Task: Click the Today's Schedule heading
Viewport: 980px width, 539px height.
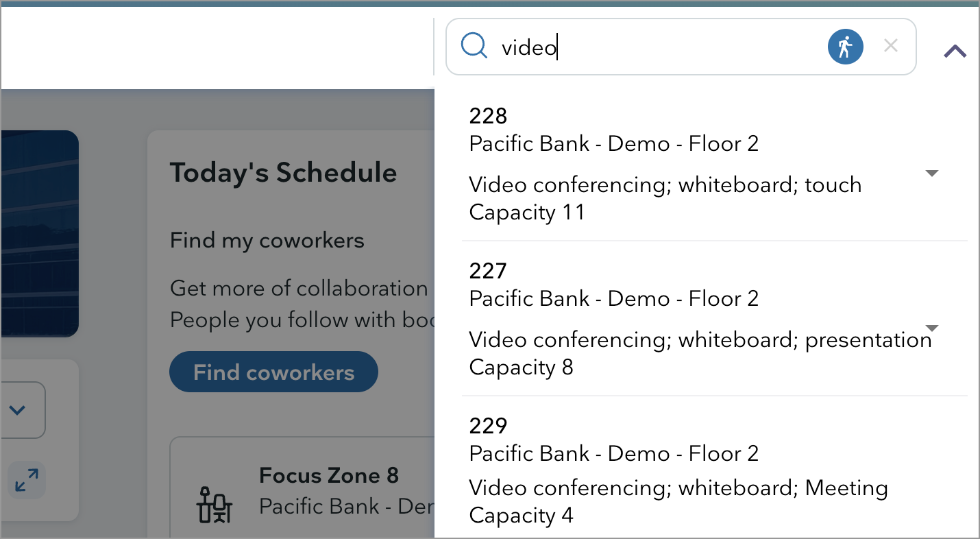Action: (283, 173)
